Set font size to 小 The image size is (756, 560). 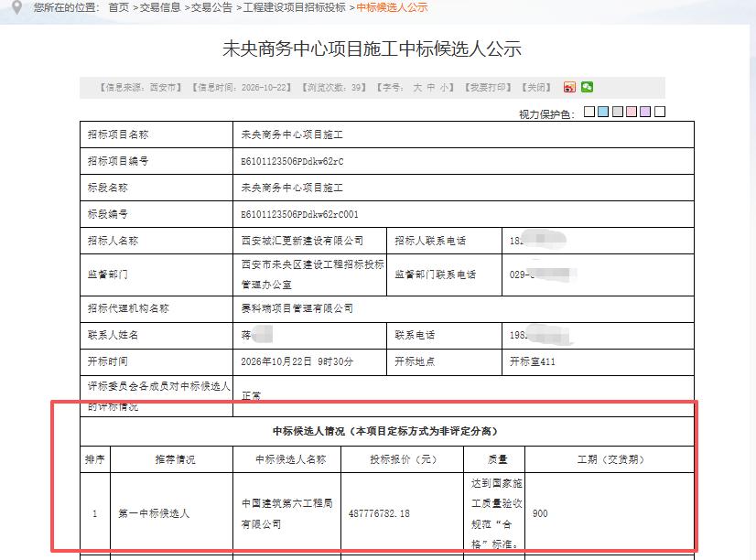click(444, 87)
